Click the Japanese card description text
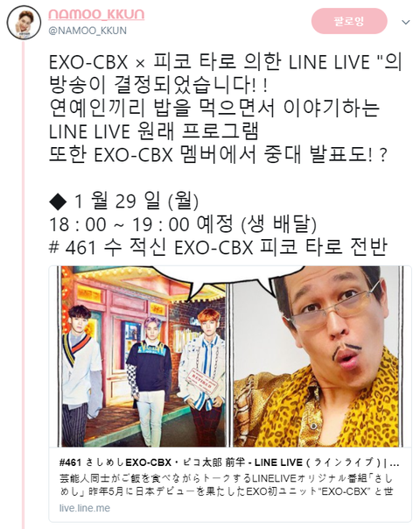420x529 pixels. click(x=227, y=485)
